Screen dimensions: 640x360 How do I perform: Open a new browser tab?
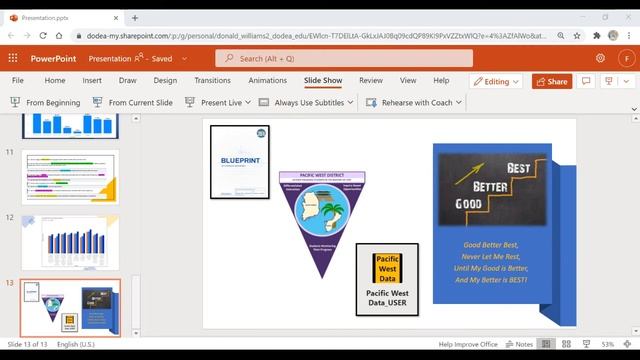[135, 18]
